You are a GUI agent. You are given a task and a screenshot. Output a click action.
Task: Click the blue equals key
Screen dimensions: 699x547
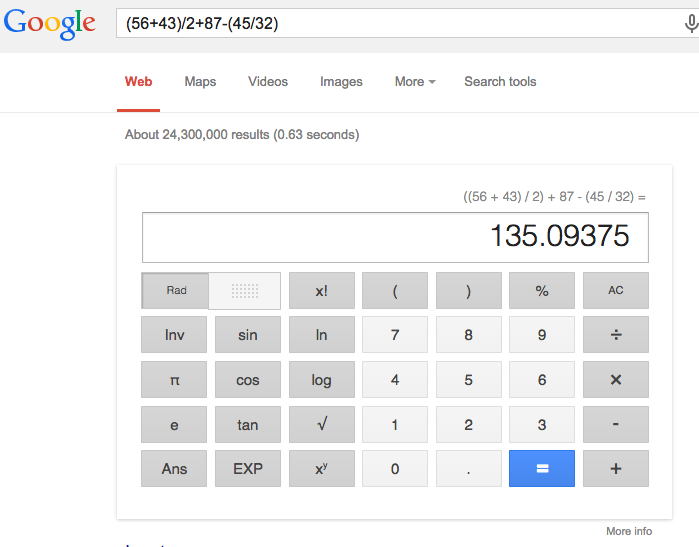(x=542, y=469)
